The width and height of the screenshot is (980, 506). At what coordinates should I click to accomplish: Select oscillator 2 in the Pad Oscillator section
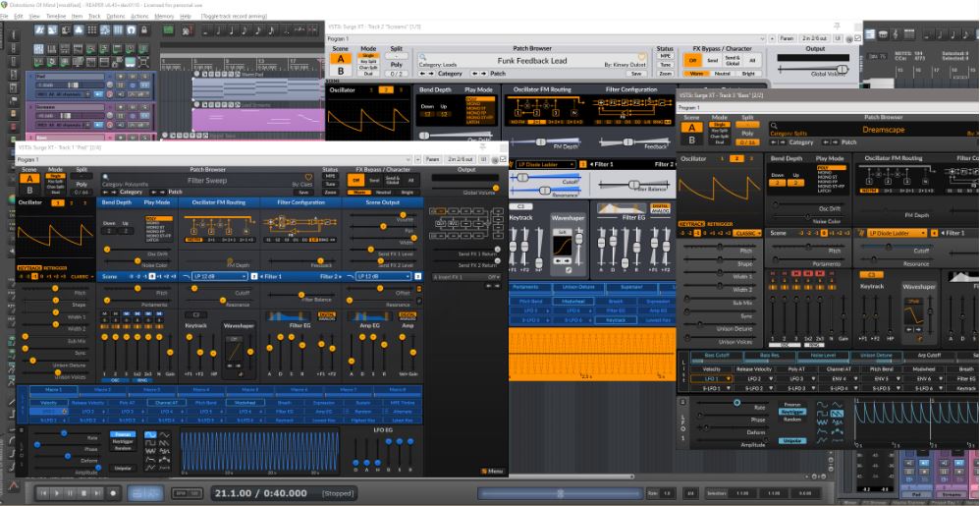(71, 202)
